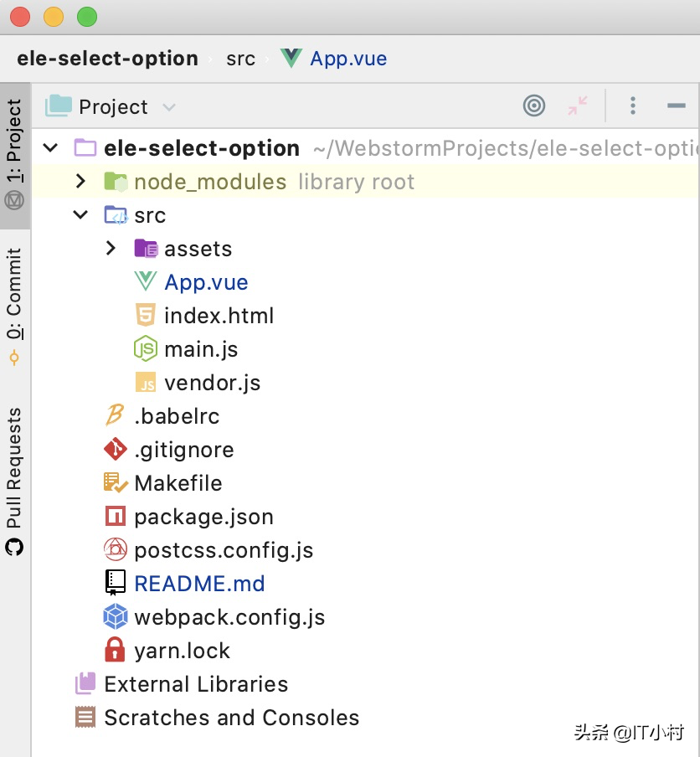Select main.js in the project tree
Viewport: 700px width, 757px height.
(x=201, y=349)
